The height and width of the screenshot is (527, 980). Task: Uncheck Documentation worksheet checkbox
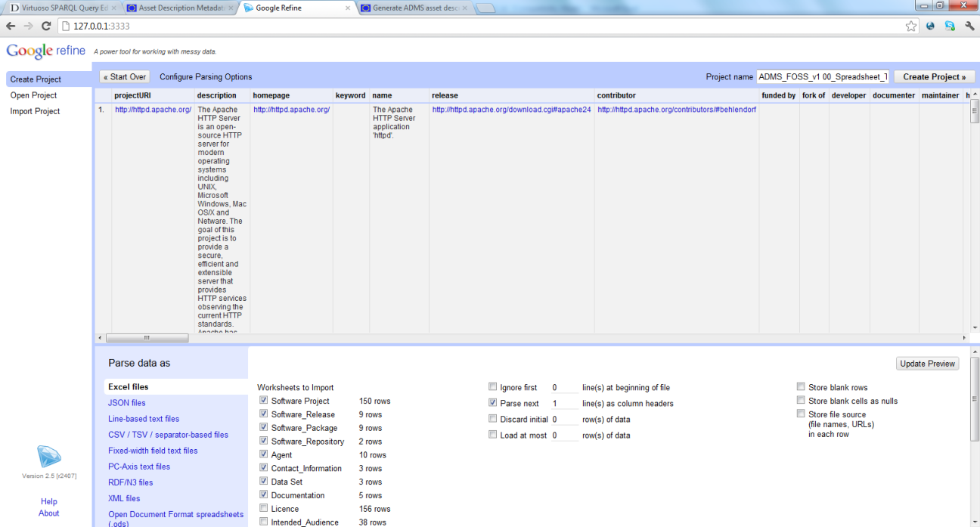coord(263,495)
